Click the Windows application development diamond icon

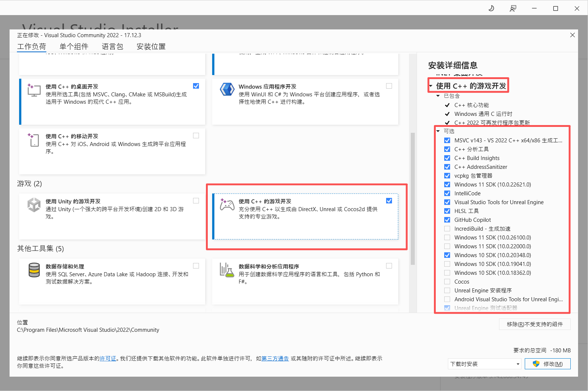click(x=227, y=89)
